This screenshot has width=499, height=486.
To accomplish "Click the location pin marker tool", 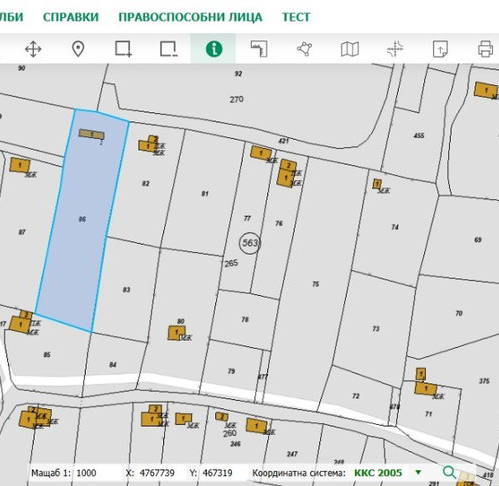I will point(78,49).
